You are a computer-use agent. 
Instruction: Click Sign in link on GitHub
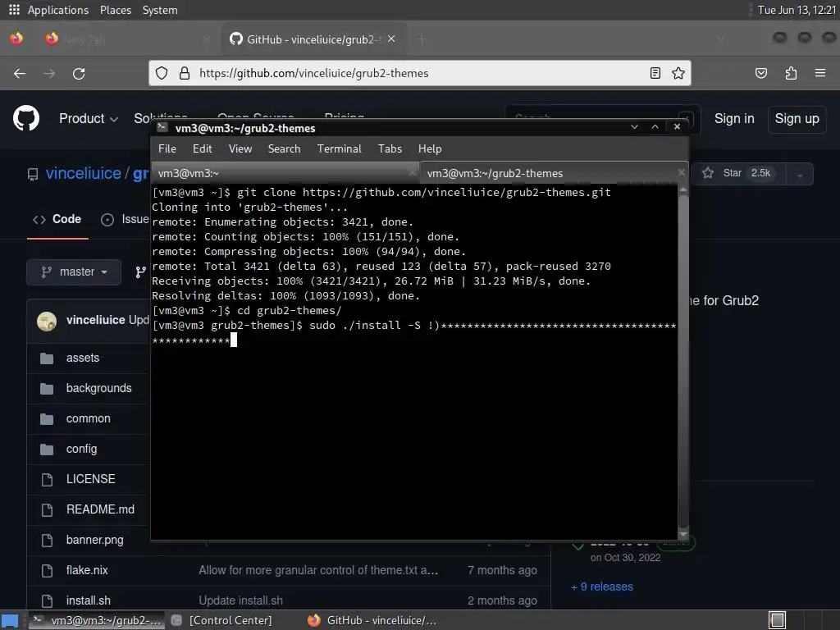(734, 118)
